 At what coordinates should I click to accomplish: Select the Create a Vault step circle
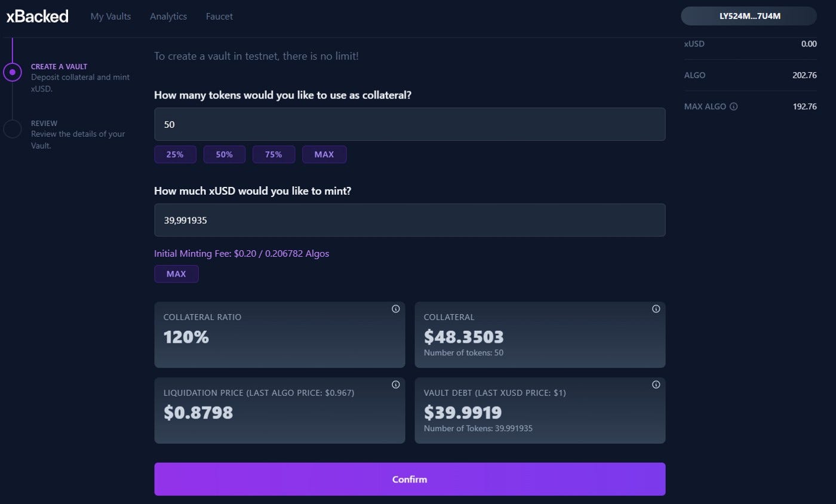click(x=13, y=72)
